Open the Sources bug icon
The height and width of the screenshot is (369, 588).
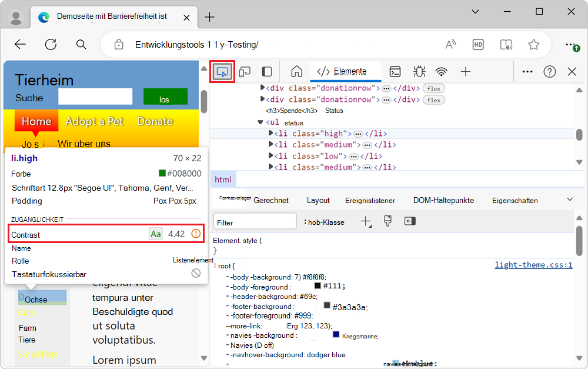(419, 71)
